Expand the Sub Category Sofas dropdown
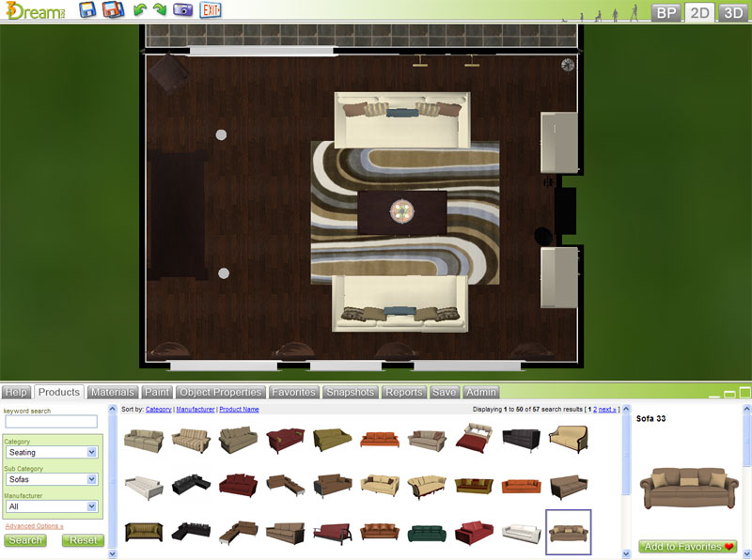752x560 pixels. pos(52,479)
